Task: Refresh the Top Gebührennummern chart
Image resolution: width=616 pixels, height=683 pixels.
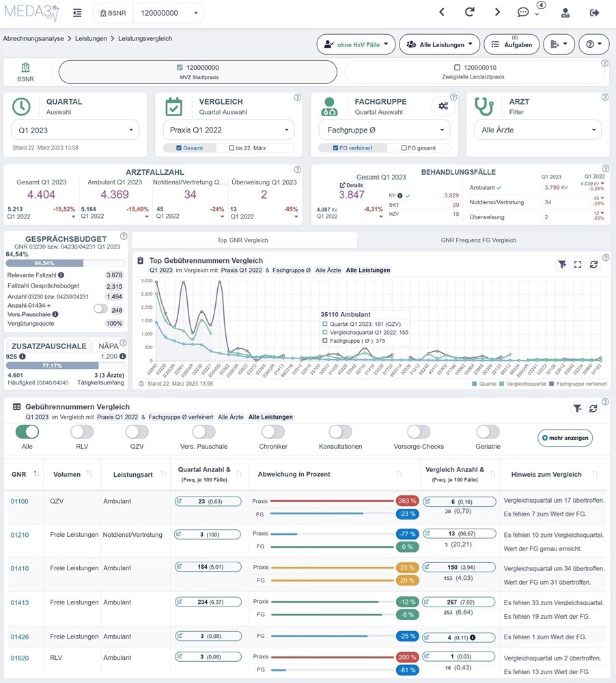Action: coord(593,264)
